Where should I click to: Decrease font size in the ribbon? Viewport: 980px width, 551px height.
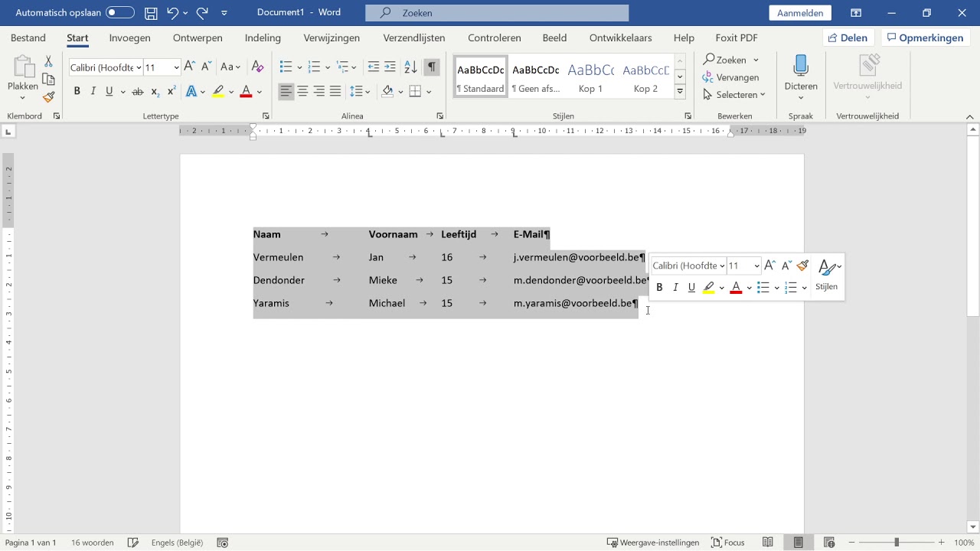pyautogui.click(x=207, y=67)
